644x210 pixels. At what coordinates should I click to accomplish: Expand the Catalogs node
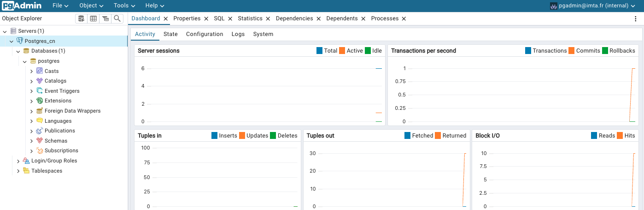[32, 81]
